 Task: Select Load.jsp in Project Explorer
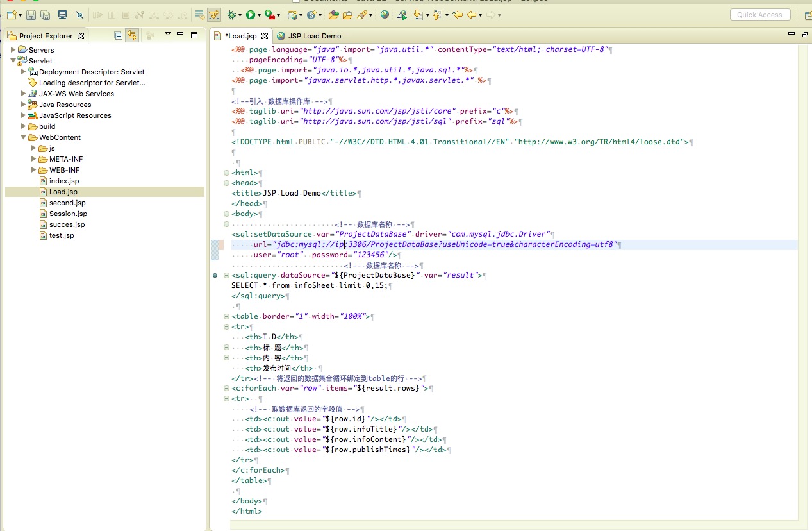pyautogui.click(x=58, y=192)
